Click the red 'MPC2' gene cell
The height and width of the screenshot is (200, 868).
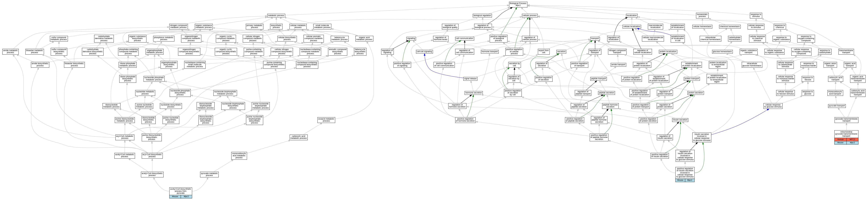(x=852, y=139)
